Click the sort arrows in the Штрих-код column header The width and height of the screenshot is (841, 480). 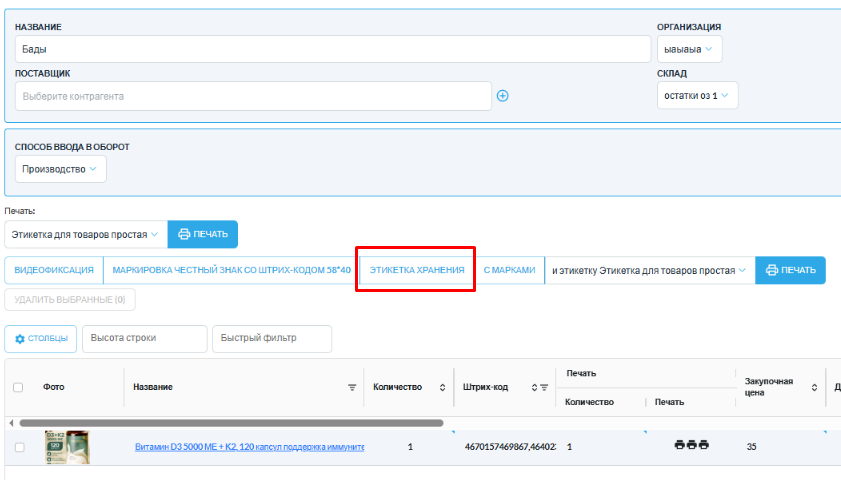[x=534, y=387]
